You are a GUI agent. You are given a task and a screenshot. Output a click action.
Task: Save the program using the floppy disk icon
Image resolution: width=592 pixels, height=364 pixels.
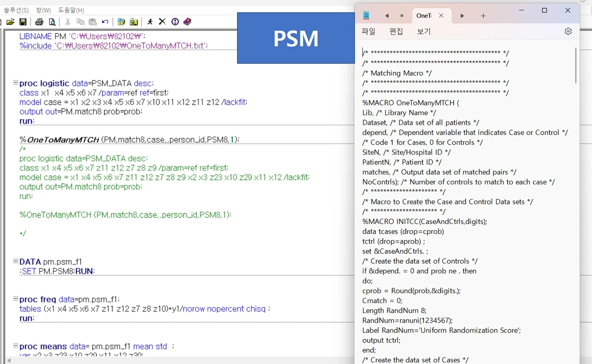(23, 22)
